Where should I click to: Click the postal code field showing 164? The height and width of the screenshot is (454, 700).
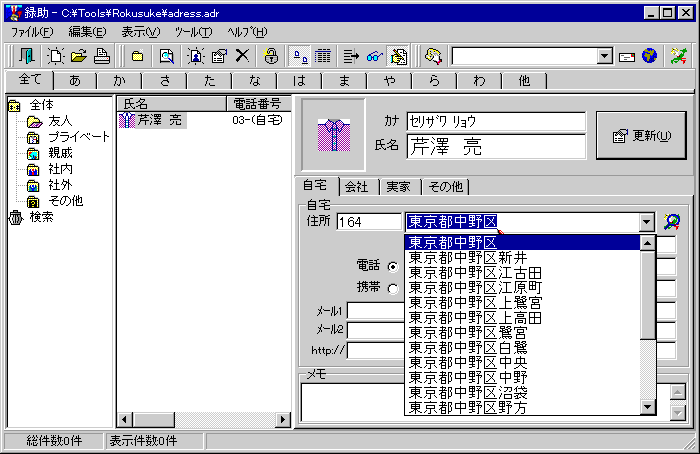tap(369, 222)
